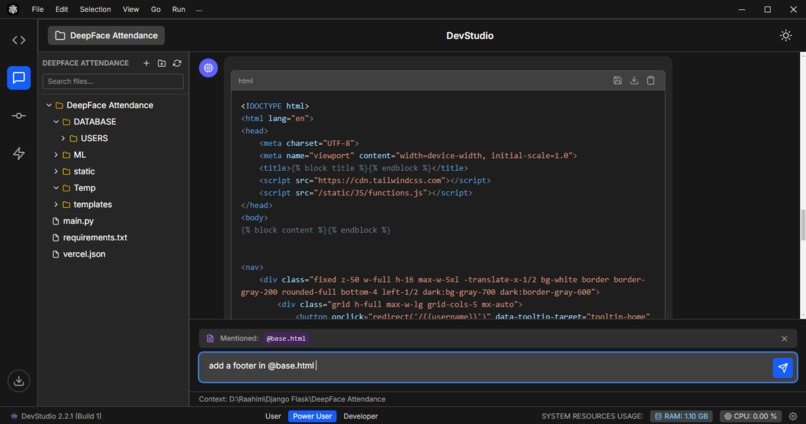Viewport: 806px width, 424px height.
Task: Focus the Search files input
Action: (x=113, y=81)
